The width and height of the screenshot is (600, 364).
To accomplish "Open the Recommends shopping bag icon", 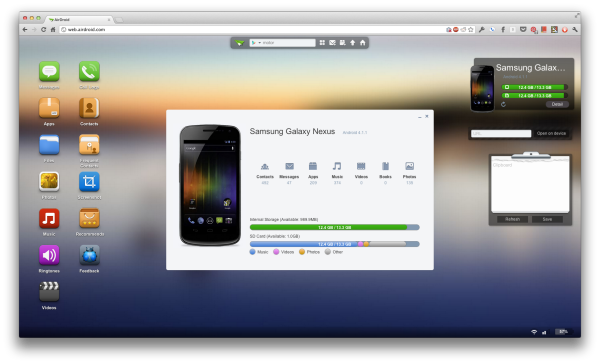I will pyautogui.click(x=89, y=218).
